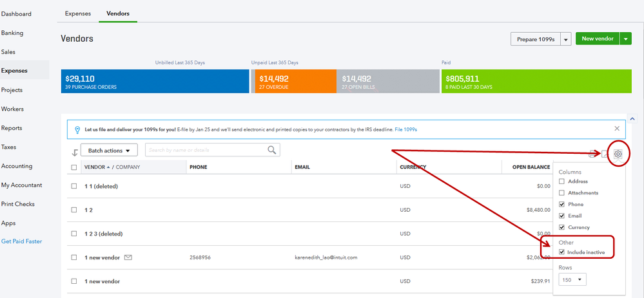Click the lightbulb tip icon in banner
This screenshot has width=644, height=298.
point(77,130)
